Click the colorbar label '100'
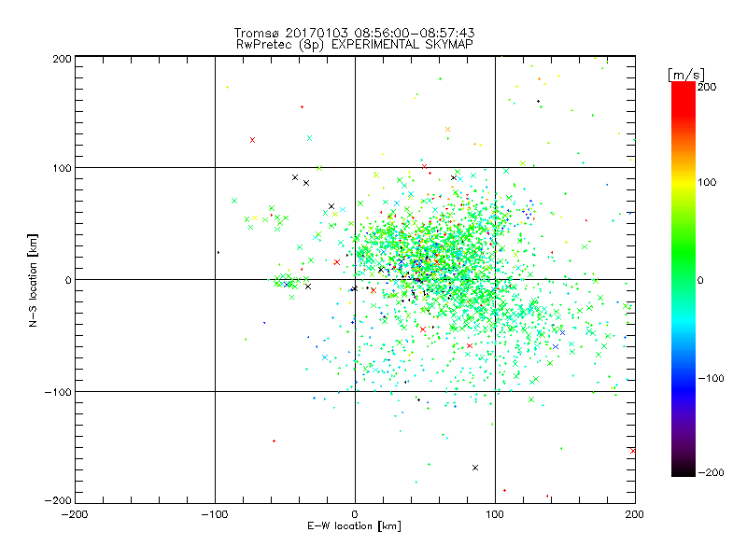Screen dimensions: 747x560 [x=707, y=182]
